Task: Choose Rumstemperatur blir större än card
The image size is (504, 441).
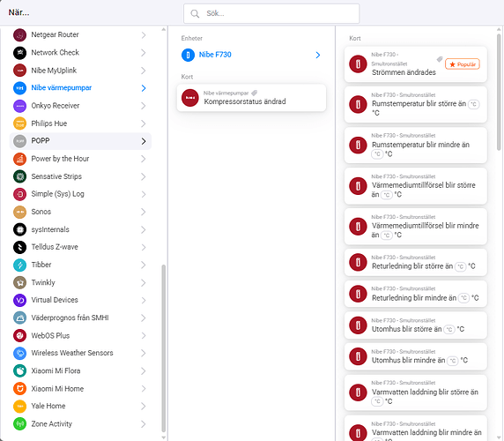Action: (416, 105)
